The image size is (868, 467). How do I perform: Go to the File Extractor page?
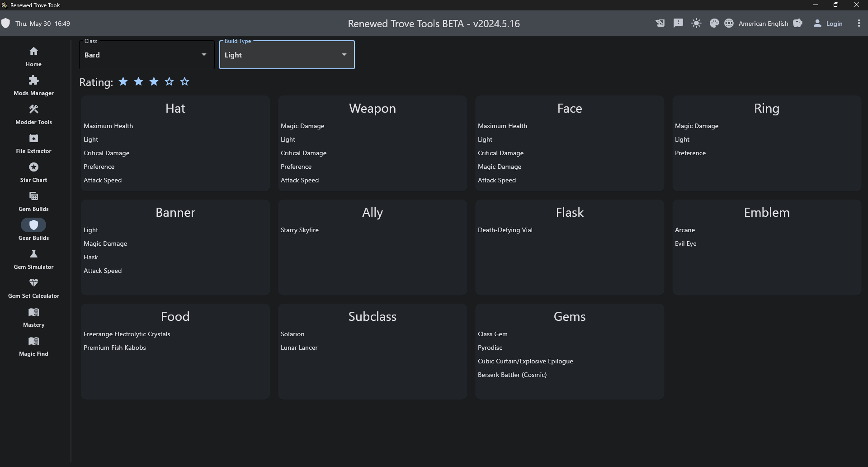click(33, 143)
